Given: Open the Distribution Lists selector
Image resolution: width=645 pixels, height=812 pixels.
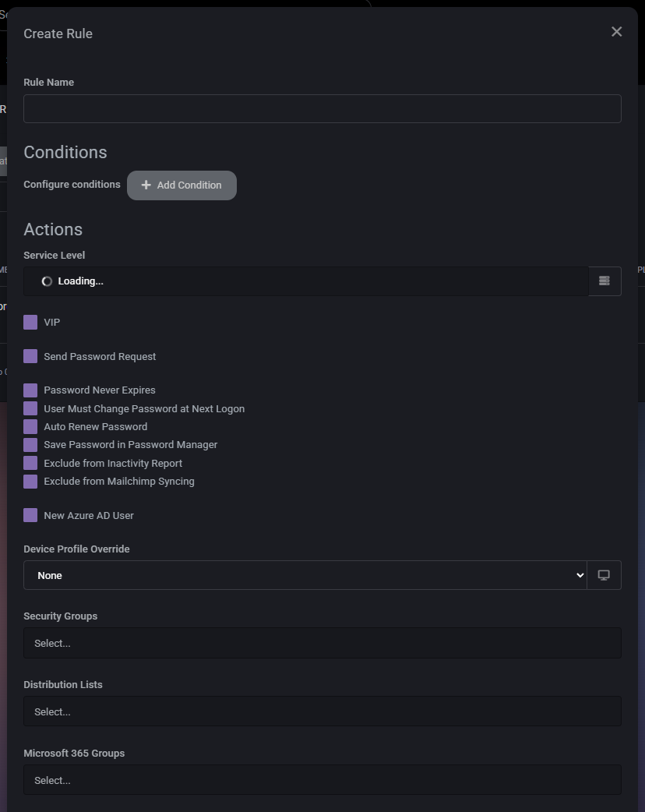Looking at the screenshot, I should click(322, 711).
